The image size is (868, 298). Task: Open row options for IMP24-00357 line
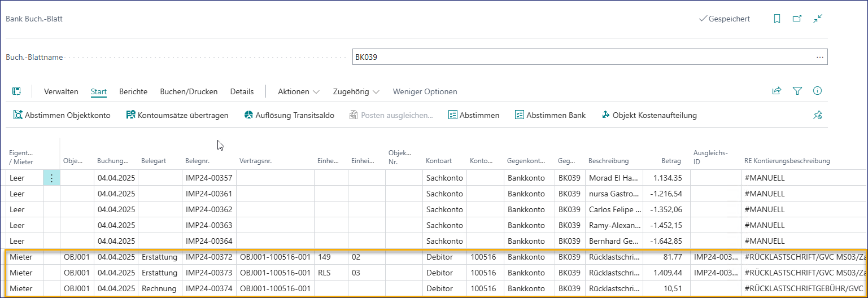tap(51, 178)
